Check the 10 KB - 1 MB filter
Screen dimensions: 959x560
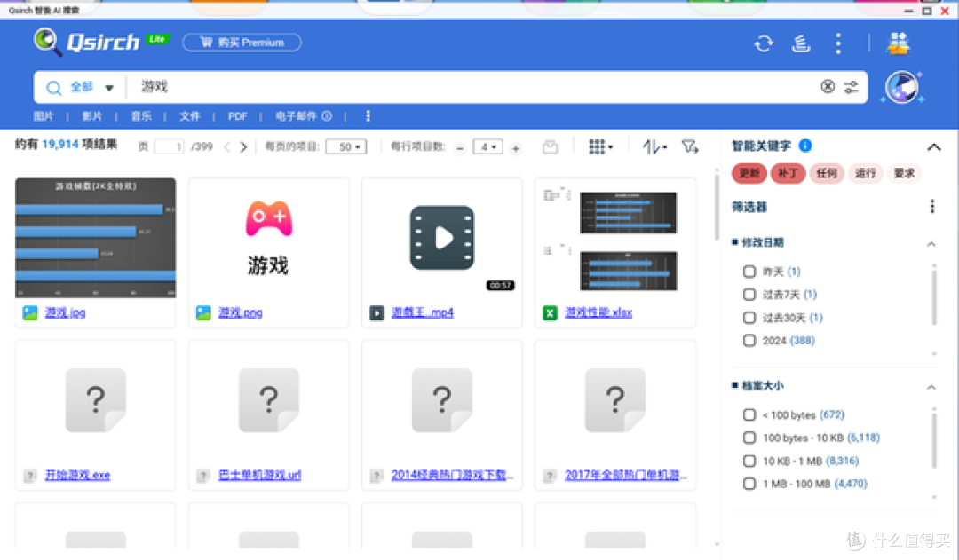(749, 461)
